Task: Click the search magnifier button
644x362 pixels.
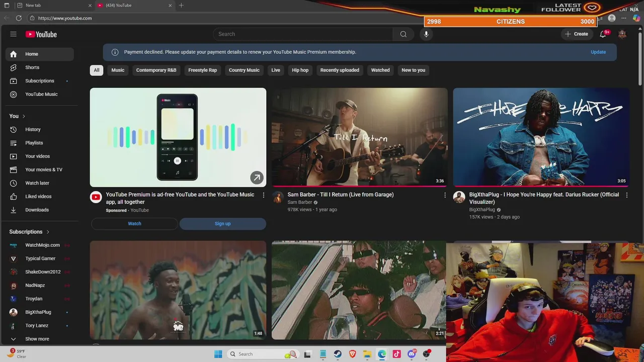Action: point(403,34)
